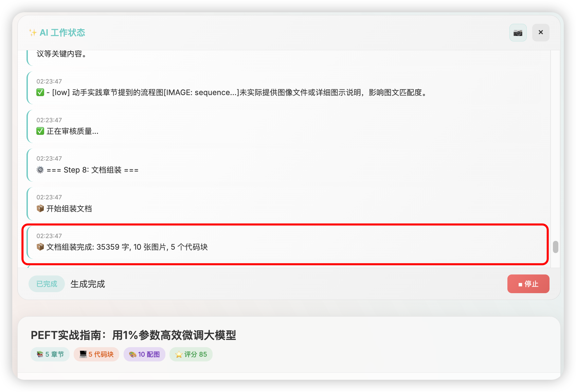The height and width of the screenshot is (392, 576).
Task: Select the 10 配图 images badge
Action: tap(144, 354)
